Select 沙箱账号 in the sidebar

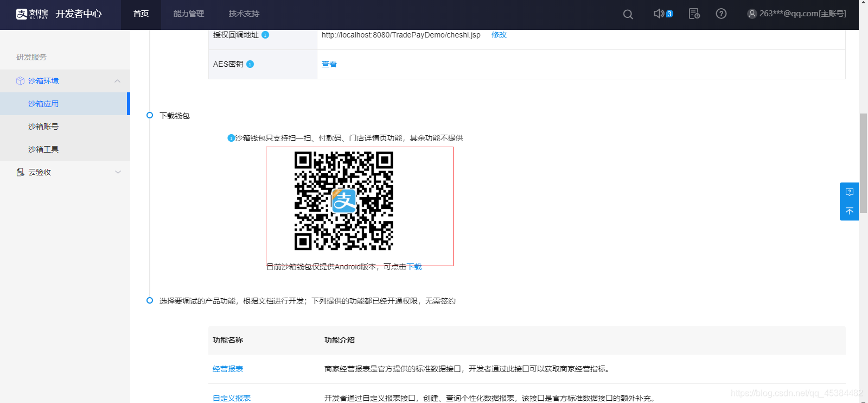tap(65, 127)
